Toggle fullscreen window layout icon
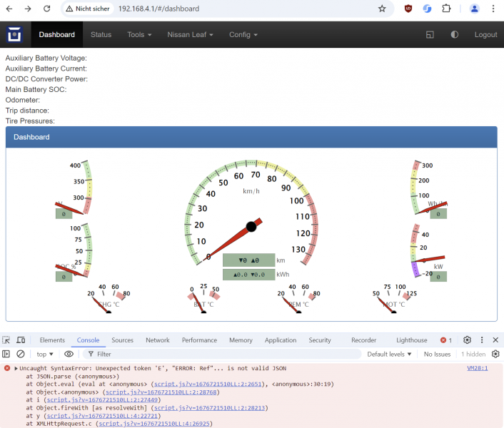 [430, 35]
